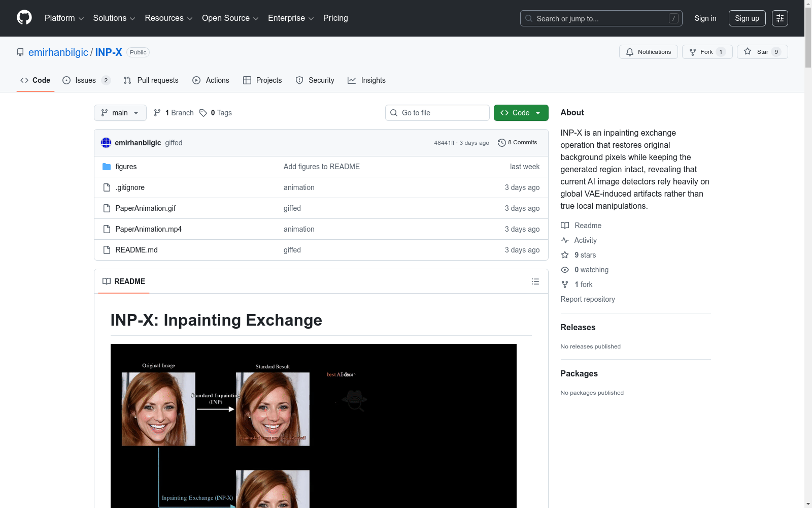Click Report repository link

588,299
